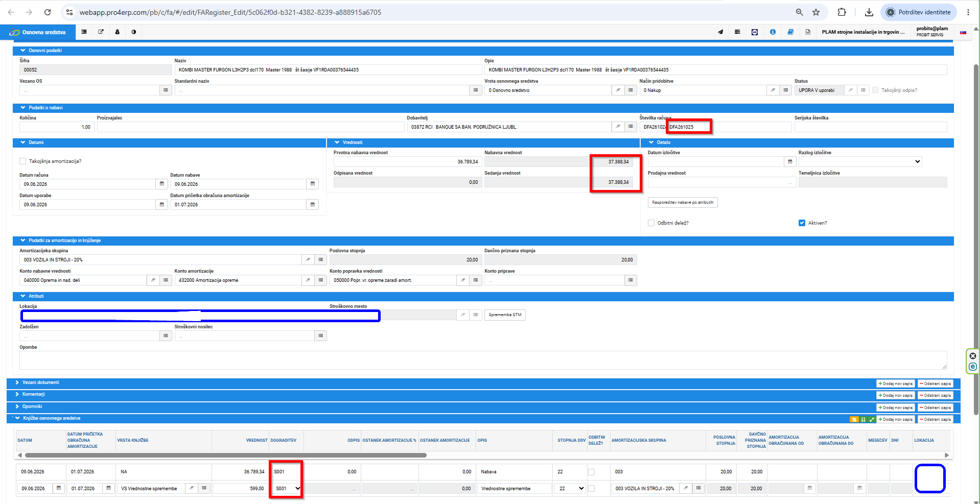Click the edit pencil icon for Amortizacijska skupina
This screenshot has width=980, height=504.
pos(308,259)
